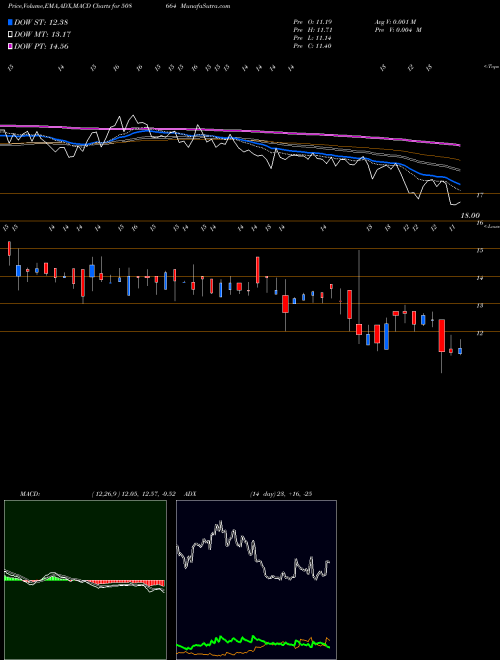The height and width of the screenshot is (660, 500).
Task: Click the 12 price axis label
Action: click(x=479, y=333)
